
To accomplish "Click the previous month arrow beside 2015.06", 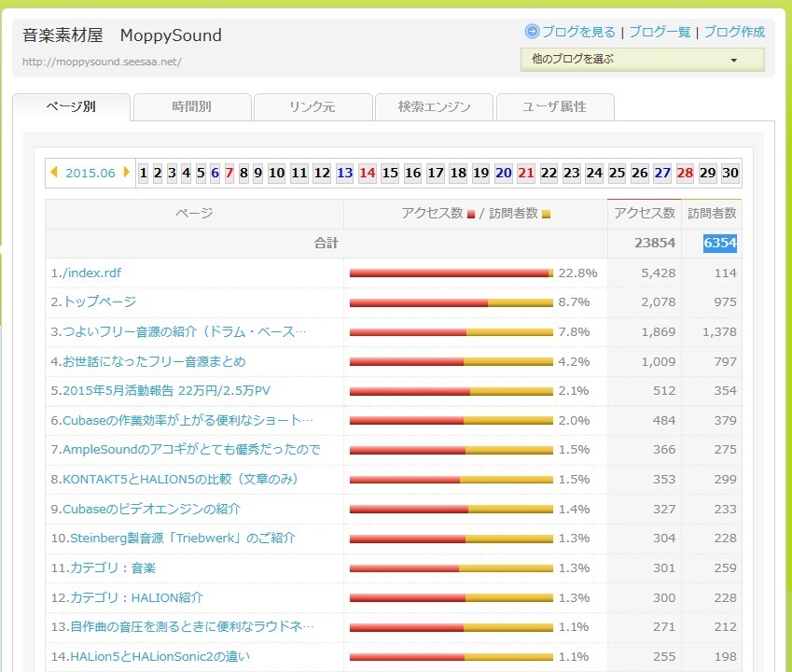I will click(54, 173).
